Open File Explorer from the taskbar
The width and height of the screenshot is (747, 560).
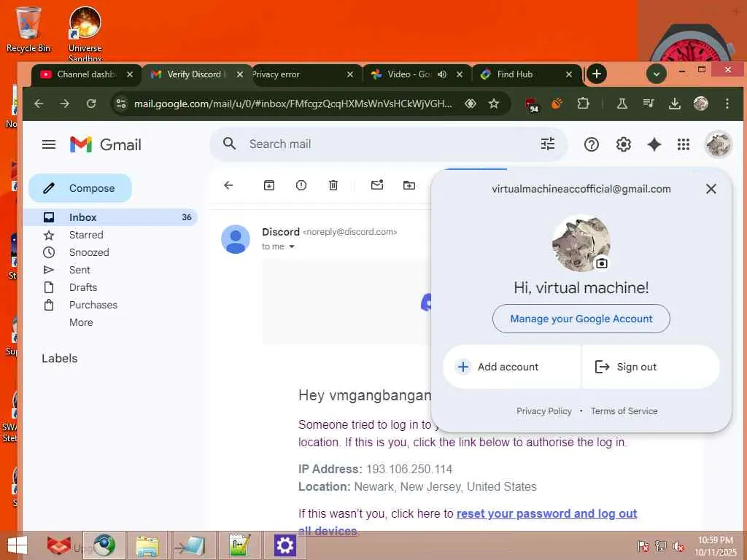tap(147, 545)
